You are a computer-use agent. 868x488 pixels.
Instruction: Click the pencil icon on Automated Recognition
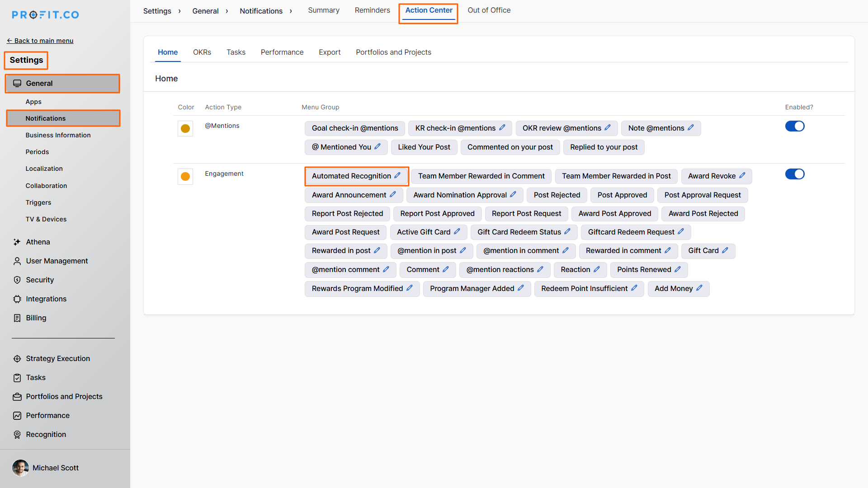pyautogui.click(x=397, y=176)
